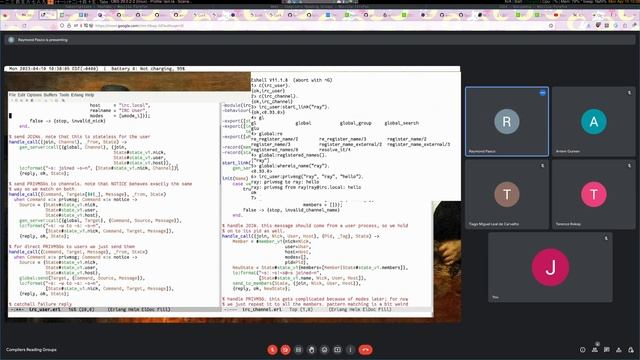
Task: Click the button left of Present now
Action: [x=324, y=350]
